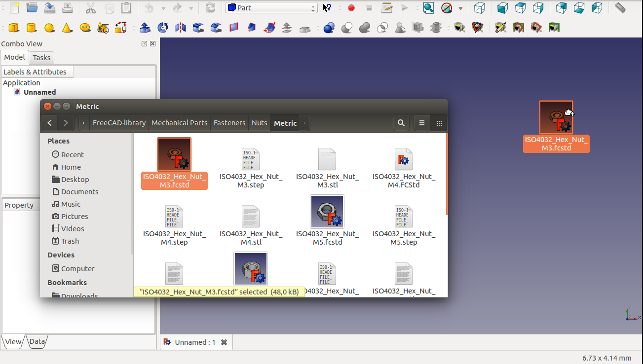Go to Fasteners in the path bar
Image resolution: width=643 pixels, height=364 pixels.
pyautogui.click(x=229, y=123)
